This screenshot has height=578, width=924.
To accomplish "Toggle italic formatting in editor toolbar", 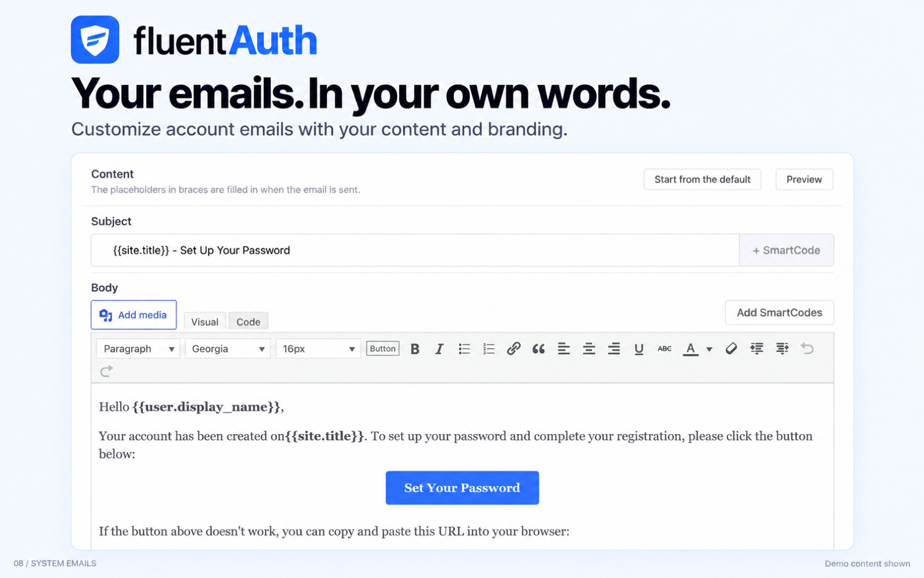I will [439, 349].
